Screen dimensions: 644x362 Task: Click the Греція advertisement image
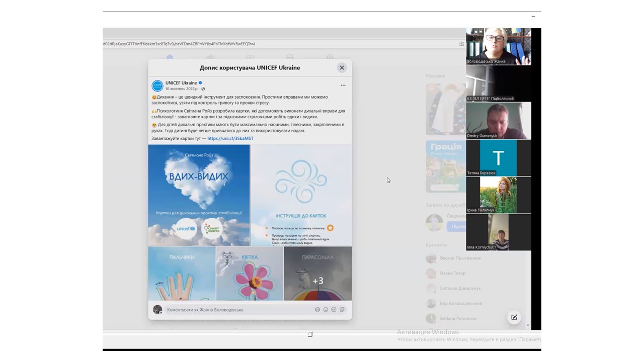tap(446, 166)
